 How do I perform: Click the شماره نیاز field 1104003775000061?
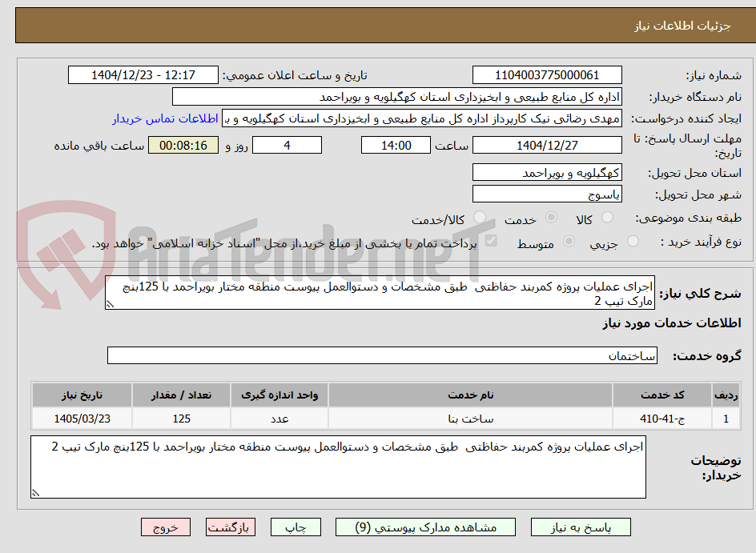click(547, 75)
